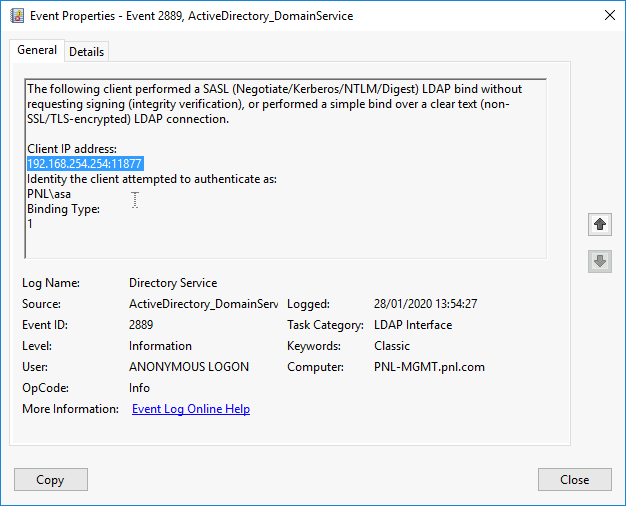The height and width of the screenshot is (506, 626).
Task: Switch to the Details tab
Action: tap(86, 52)
